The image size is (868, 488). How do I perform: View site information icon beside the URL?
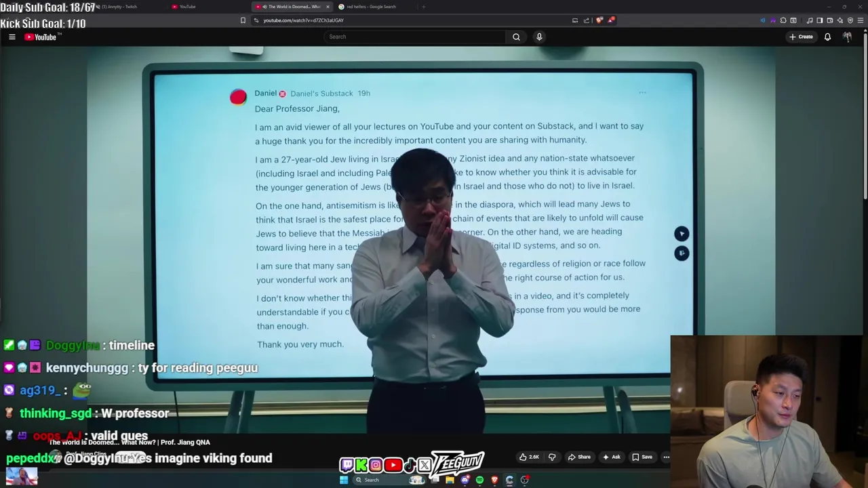point(256,20)
